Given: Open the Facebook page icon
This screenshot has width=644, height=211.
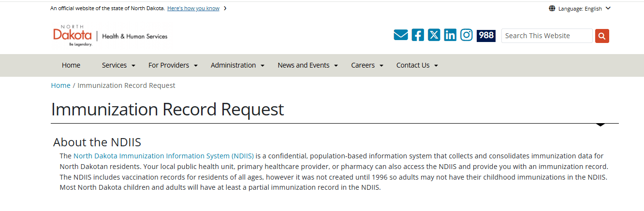Looking at the screenshot, I should [x=418, y=35].
